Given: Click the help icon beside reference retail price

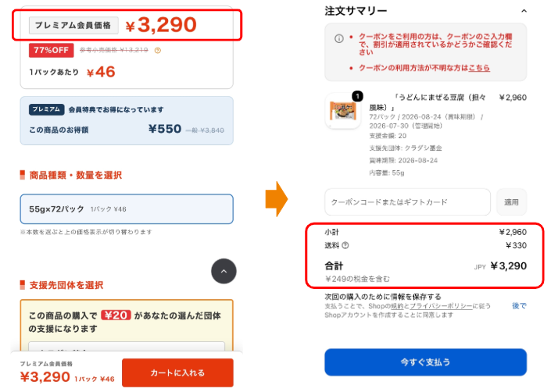Looking at the screenshot, I should coord(158,51).
